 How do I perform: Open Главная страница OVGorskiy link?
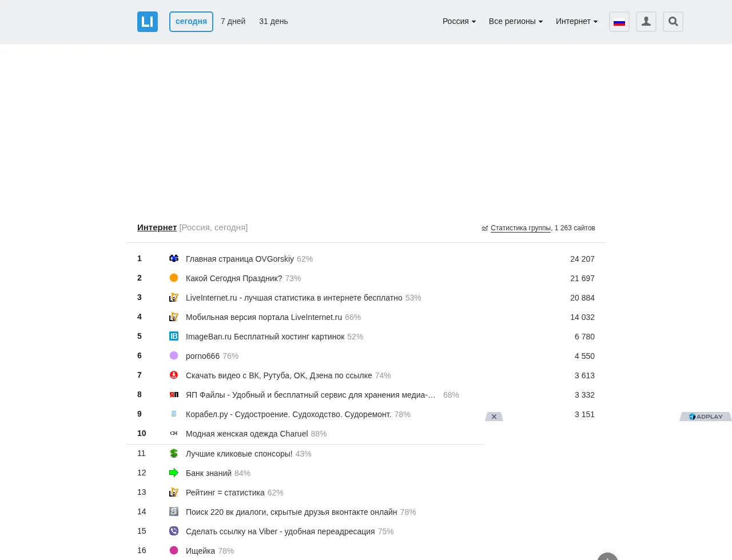[x=240, y=259]
